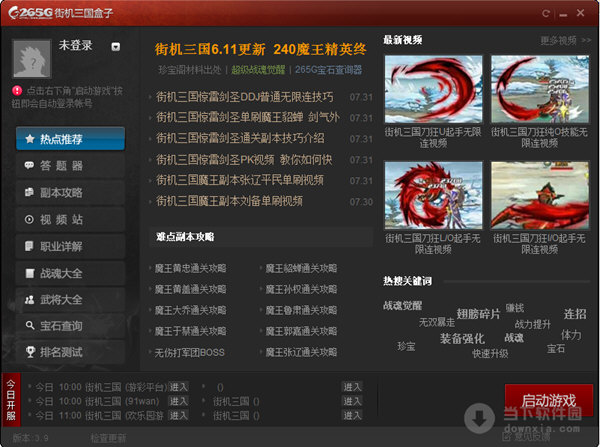Click hot keyword 战魂觉醒
Screen dimensions: 600x447
pos(403,305)
